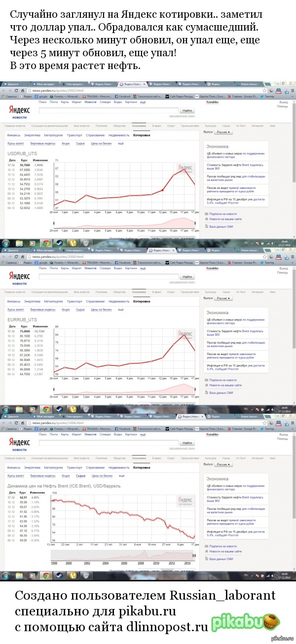The height and width of the screenshot is (644, 296).
Task: Reload the page showing quotes/2000 URL
Action: click(x=16, y=256)
